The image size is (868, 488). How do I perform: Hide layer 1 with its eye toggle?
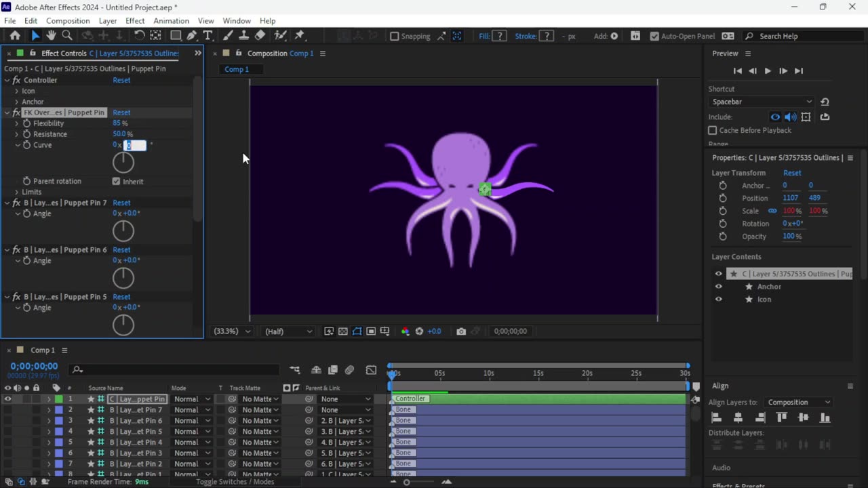tap(7, 399)
